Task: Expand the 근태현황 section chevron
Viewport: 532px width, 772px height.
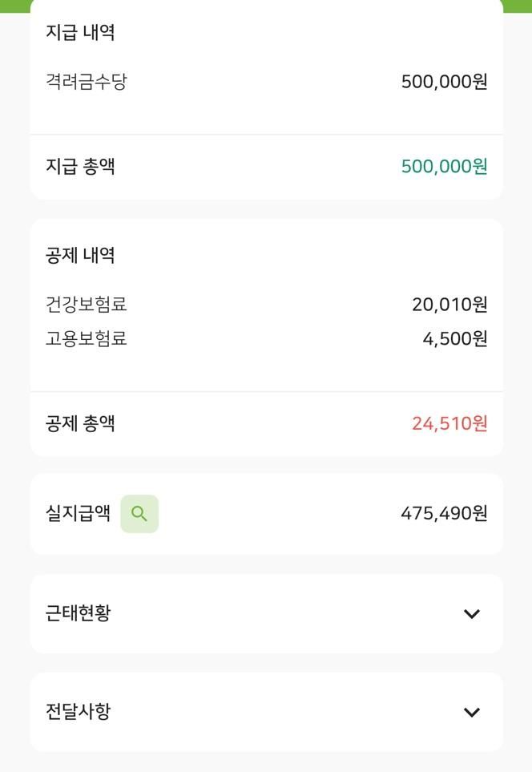Action: [x=472, y=614]
